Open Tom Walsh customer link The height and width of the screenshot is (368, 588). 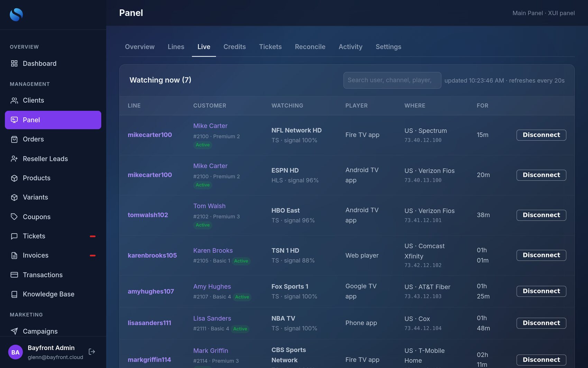click(209, 206)
